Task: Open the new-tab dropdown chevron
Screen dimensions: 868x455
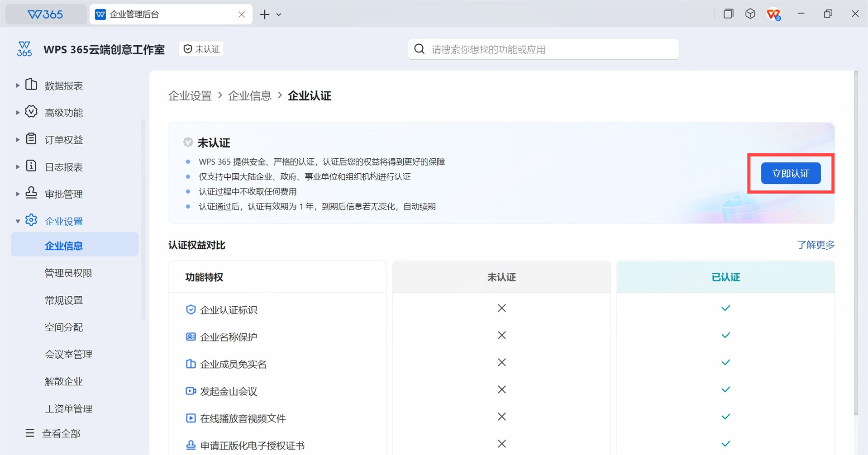Action: tap(279, 14)
